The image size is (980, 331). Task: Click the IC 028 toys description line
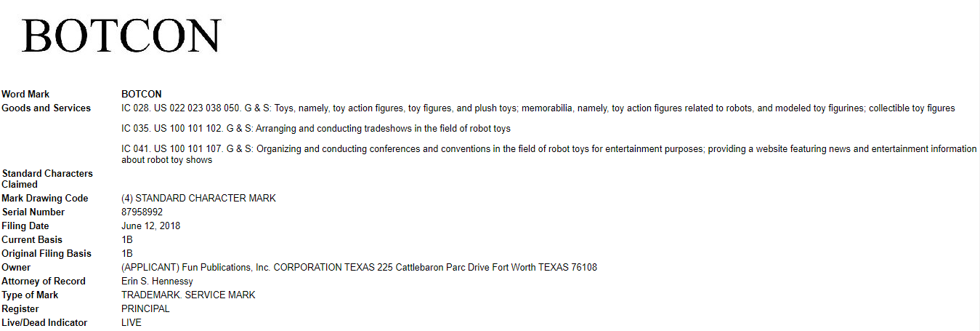point(538,108)
